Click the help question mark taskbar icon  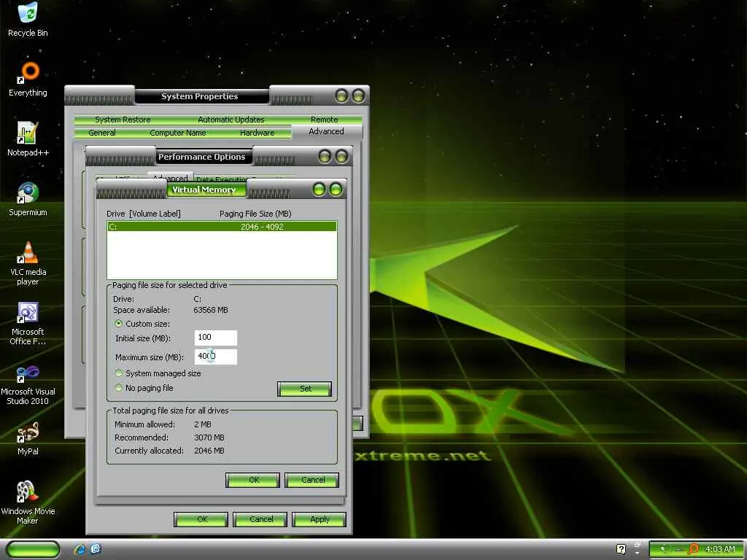pyautogui.click(x=621, y=549)
